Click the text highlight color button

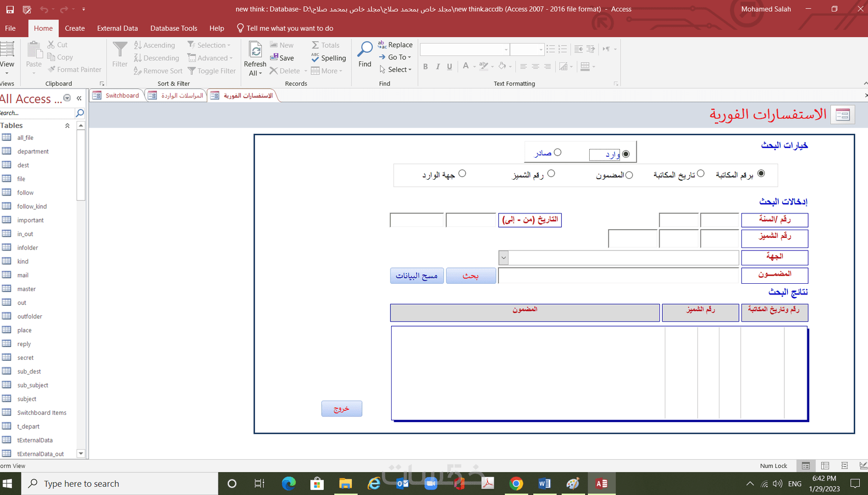[484, 66]
